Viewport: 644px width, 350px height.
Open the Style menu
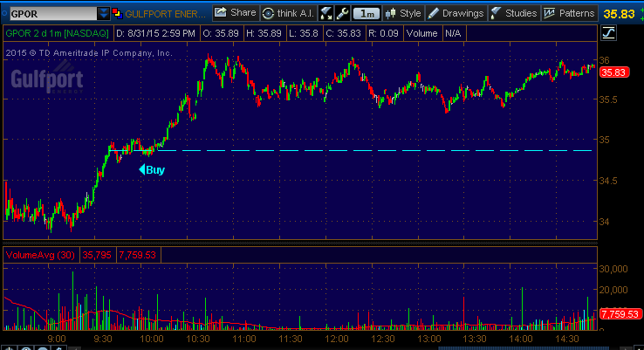click(404, 13)
